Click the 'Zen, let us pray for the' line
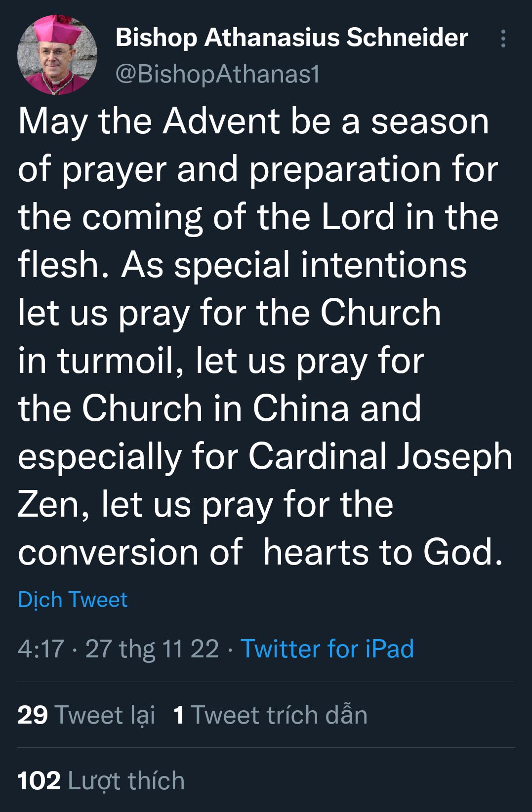The image size is (532, 812). point(205,504)
